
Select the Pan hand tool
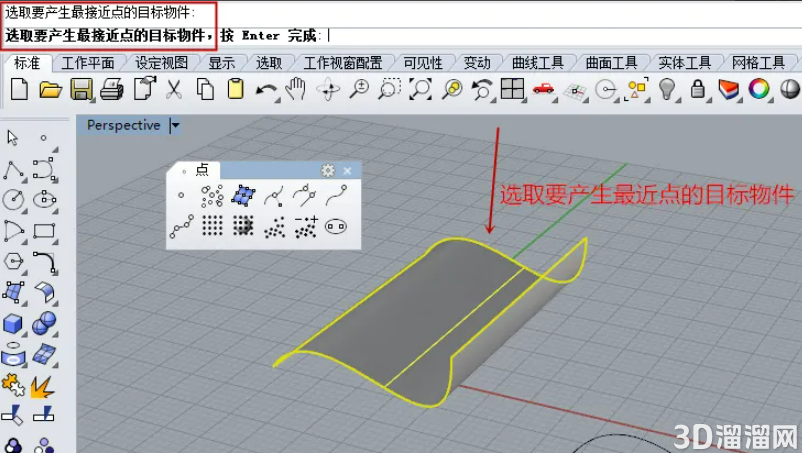click(x=296, y=89)
